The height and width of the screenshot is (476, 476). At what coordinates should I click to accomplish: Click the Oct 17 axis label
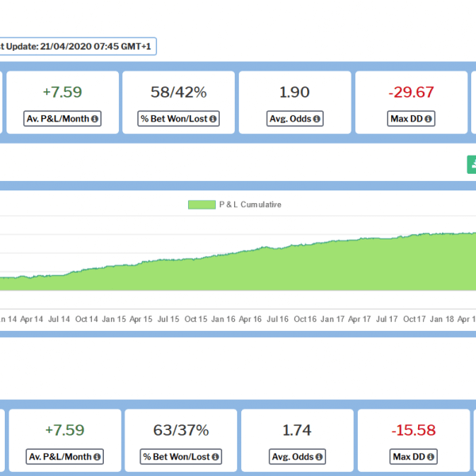[x=414, y=320]
